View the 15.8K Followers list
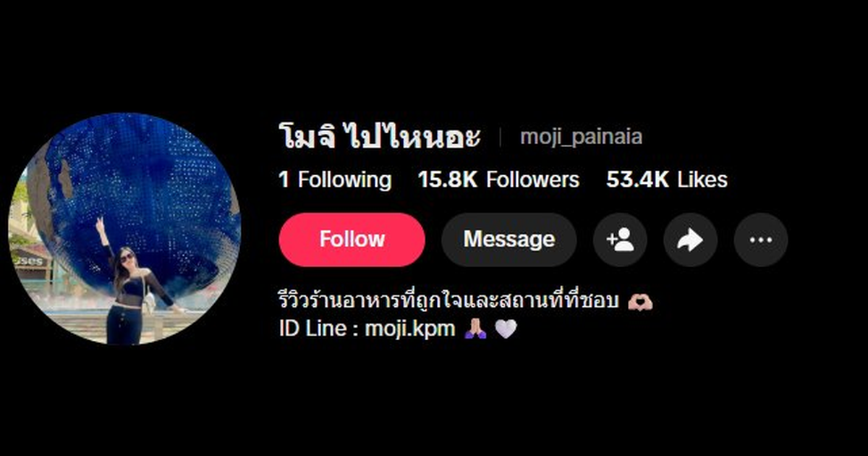Image resolution: width=868 pixels, height=456 pixels. pos(498,180)
